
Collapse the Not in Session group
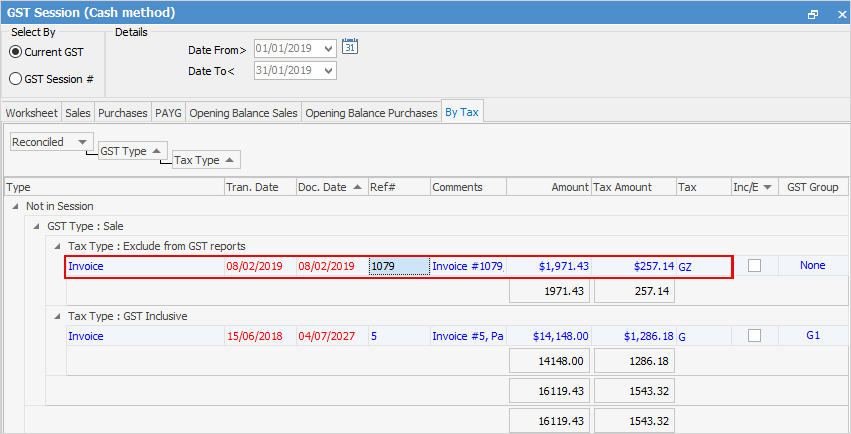16,207
